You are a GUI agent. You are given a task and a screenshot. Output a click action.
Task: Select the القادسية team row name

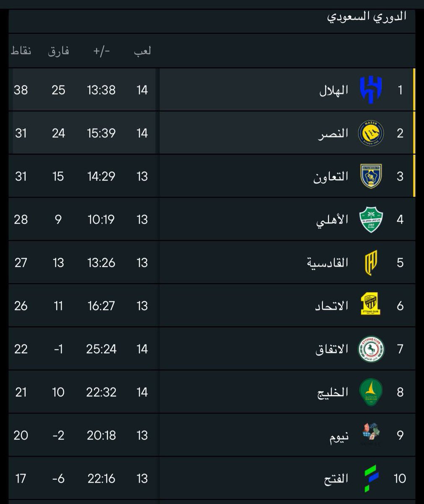327,263
